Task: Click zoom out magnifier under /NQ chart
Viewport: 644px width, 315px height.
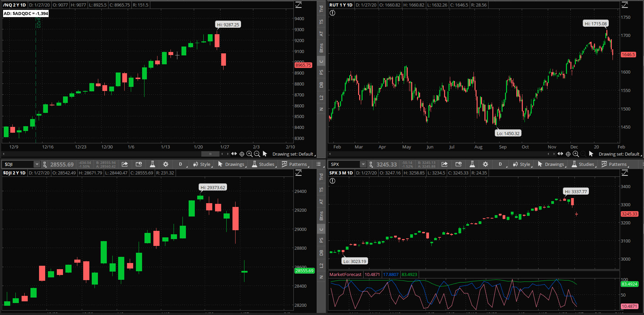Action: 257,154
